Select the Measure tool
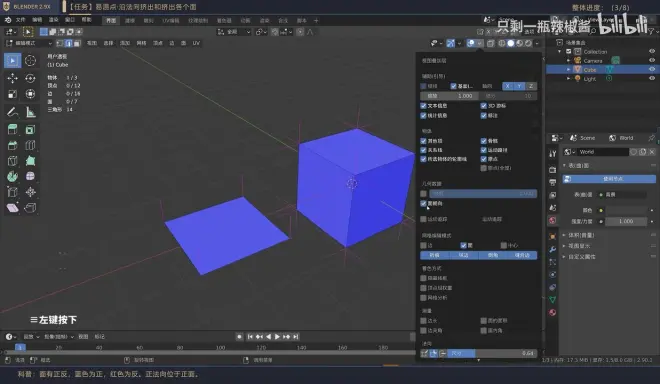Image resolution: width=660 pixels, height=384 pixels. (30, 112)
